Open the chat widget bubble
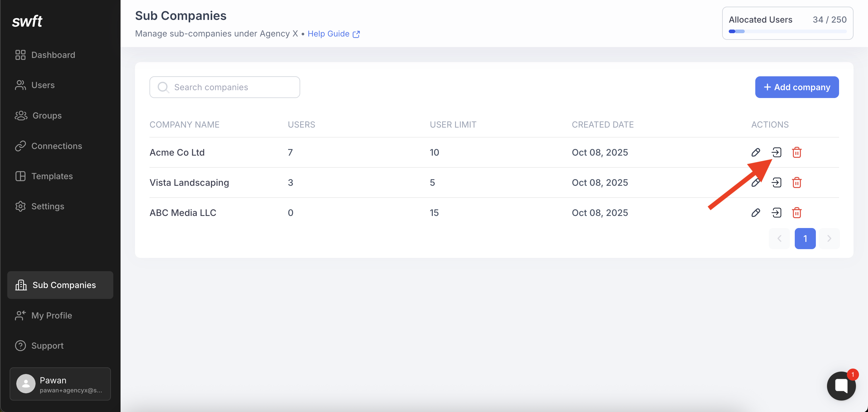 pyautogui.click(x=841, y=386)
